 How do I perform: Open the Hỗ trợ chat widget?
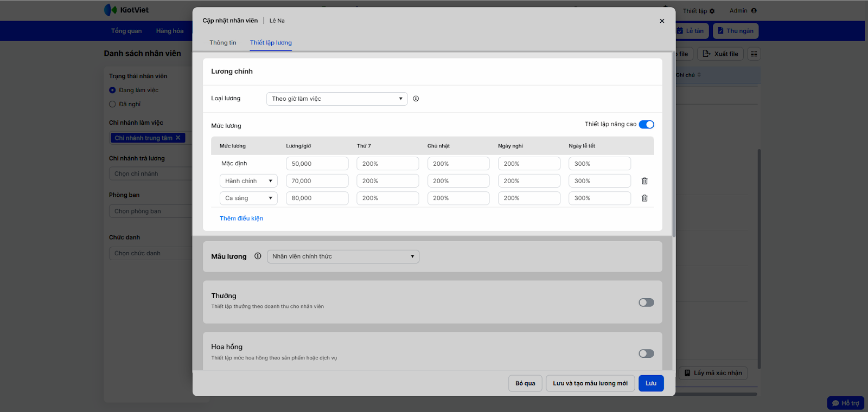(x=845, y=403)
